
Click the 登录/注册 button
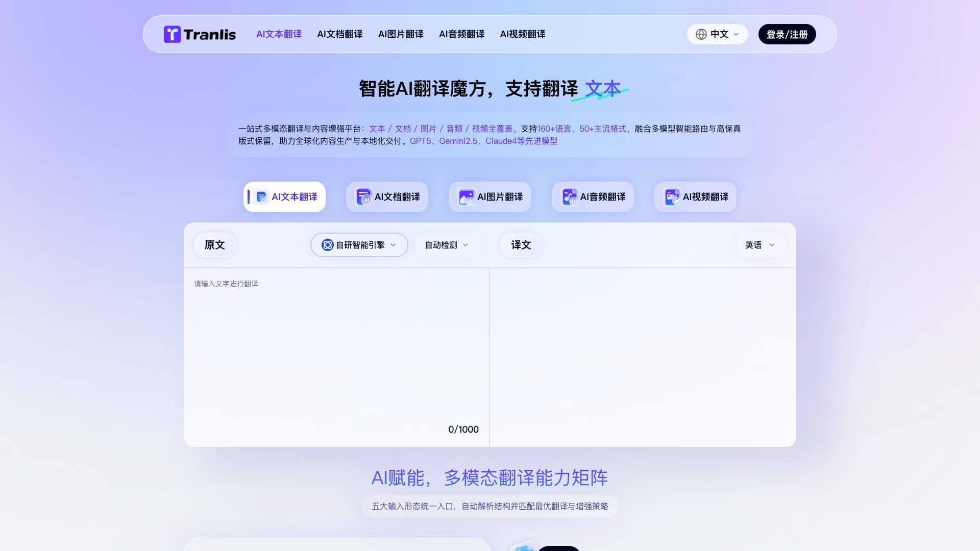[x=787, y=34]
